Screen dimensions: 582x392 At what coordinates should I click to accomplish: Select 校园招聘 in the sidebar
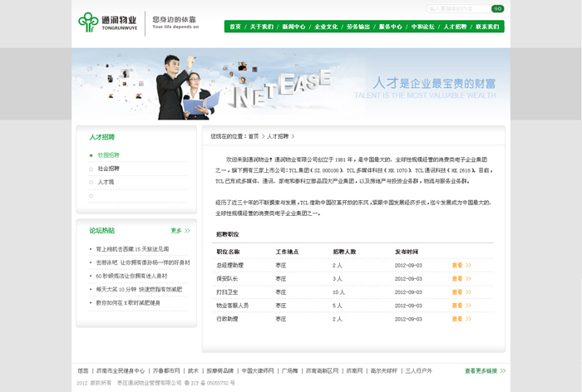(109, 155)
